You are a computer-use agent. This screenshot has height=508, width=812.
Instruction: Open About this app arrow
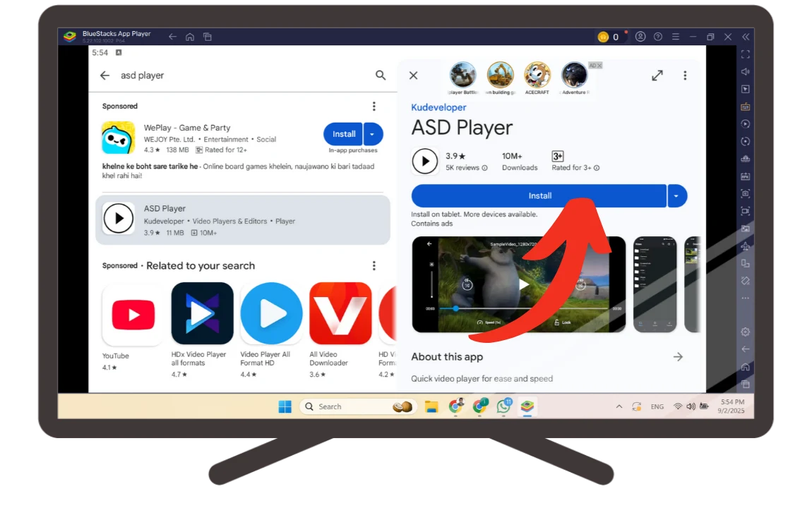[x=678, y=357]
